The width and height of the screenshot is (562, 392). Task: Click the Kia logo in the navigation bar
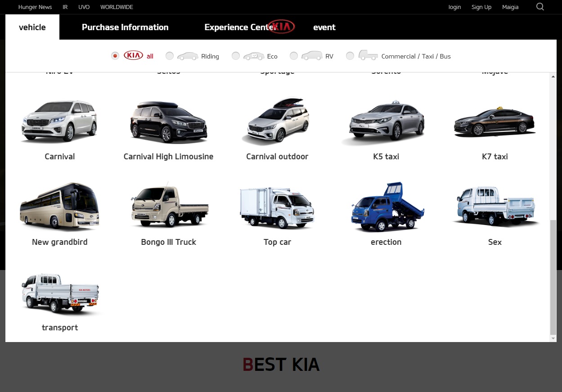pyautogui.click(x=281, y=27)
